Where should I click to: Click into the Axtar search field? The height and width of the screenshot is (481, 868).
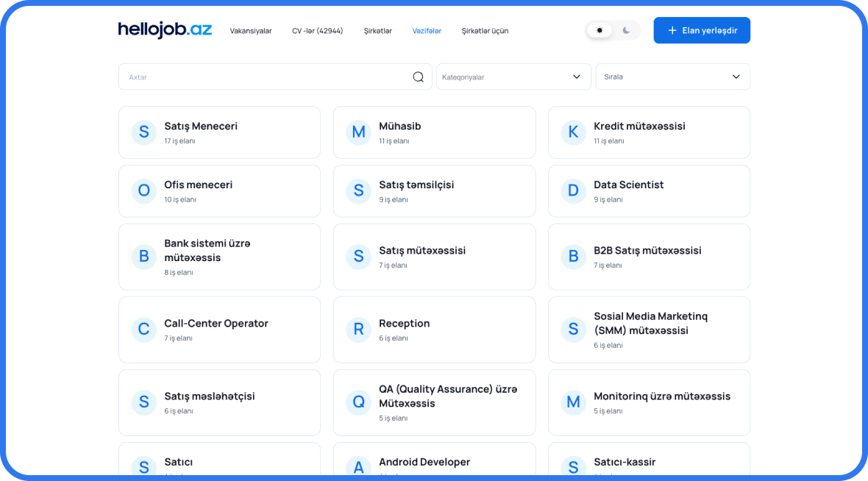tap(265, 76)
